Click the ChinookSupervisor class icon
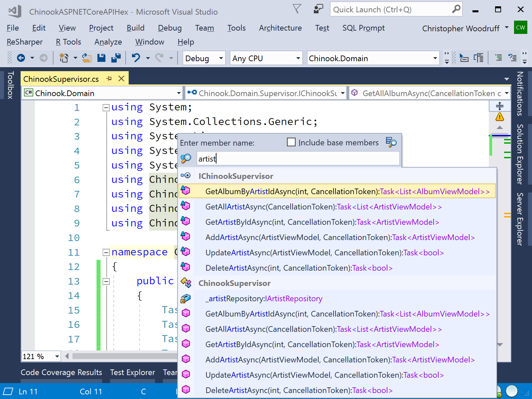The height and width of the screenshot is (399, 532). [x=186, y=283]
